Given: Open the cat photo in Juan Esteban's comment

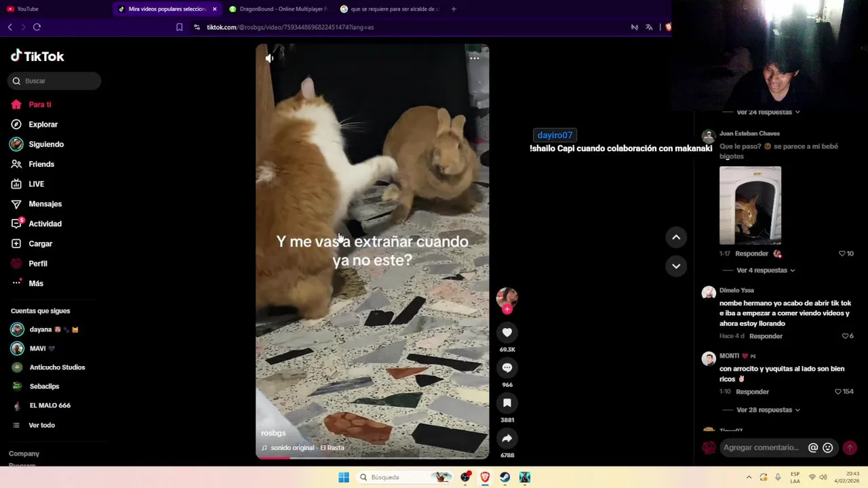Looking at the screenshot, I should 750,205.
